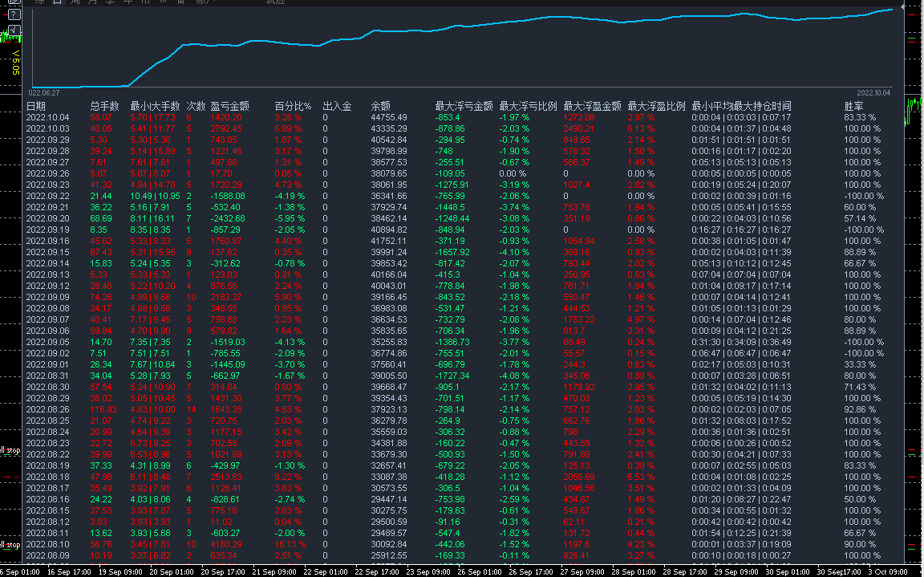The height and width of the screenshot is (577, 924).
Task: Click the V 5.05 version label
Action: tap(16, 63)
